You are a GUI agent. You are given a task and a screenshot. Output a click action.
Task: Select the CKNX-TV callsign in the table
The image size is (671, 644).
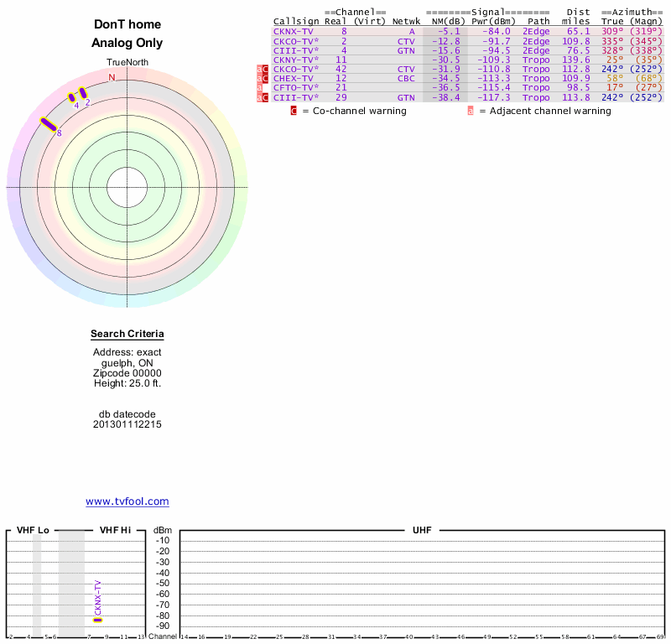291,32
